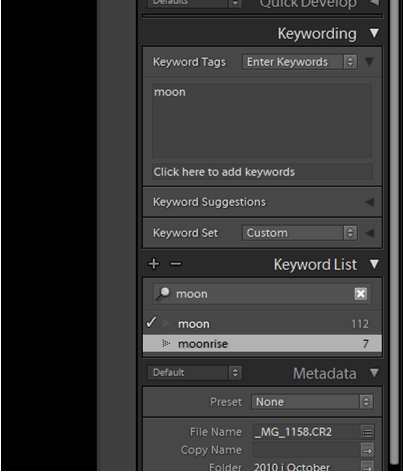Click the Folder arrow icon

tap(367, 466)
